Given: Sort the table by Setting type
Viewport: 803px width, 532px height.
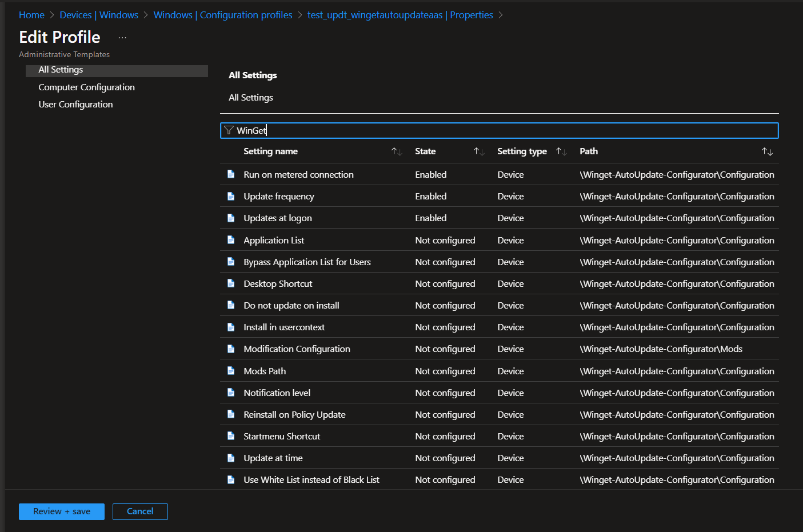Looking at the screenshot, I should tap(561, 151).
